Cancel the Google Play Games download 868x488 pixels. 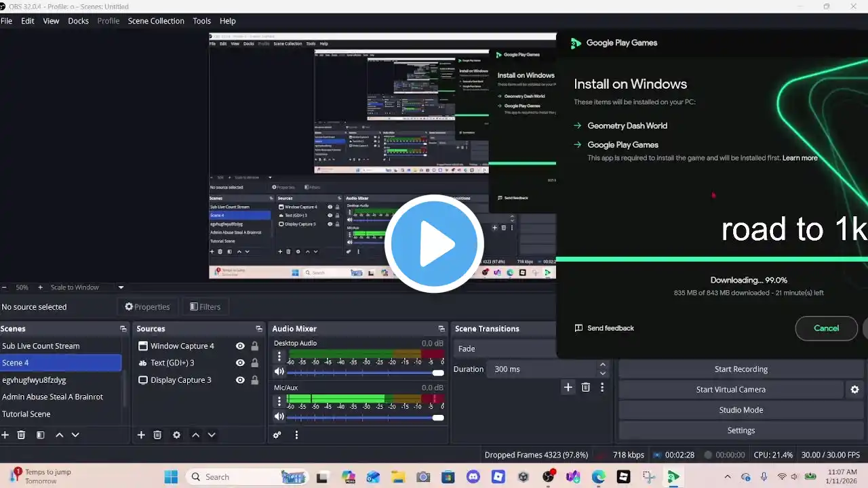(x=826, y=328)
